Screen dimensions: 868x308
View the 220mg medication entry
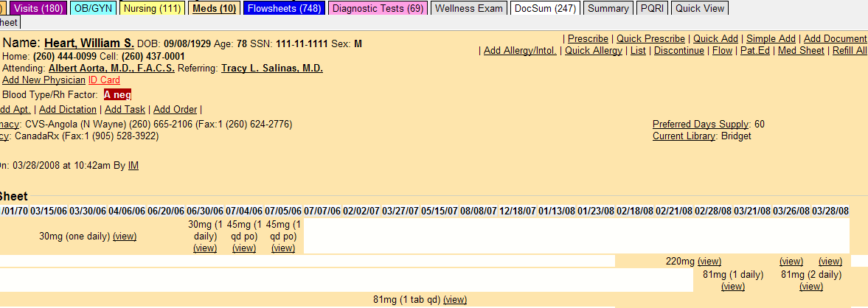[709, 262]
